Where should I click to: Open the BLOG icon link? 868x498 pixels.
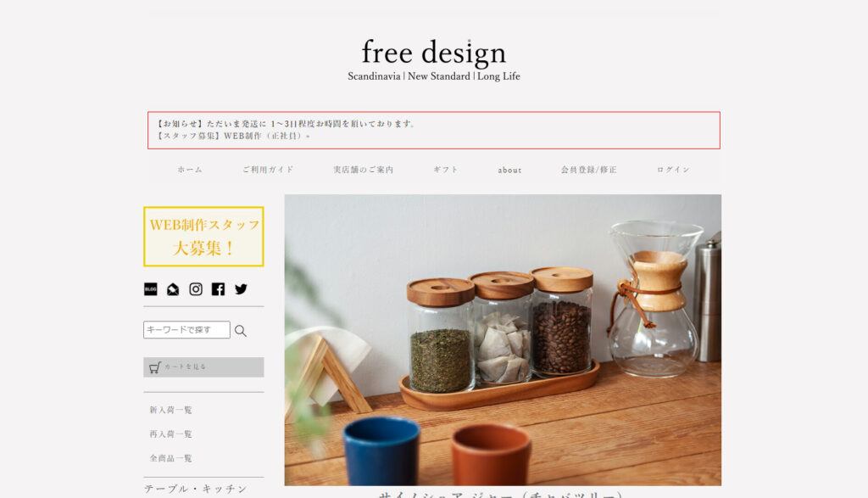151,289
